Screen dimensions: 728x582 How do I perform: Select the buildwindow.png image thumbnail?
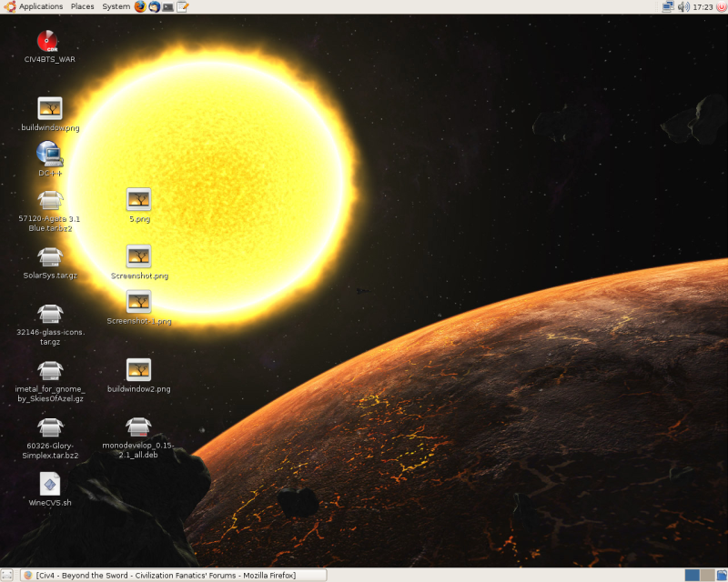49,108
